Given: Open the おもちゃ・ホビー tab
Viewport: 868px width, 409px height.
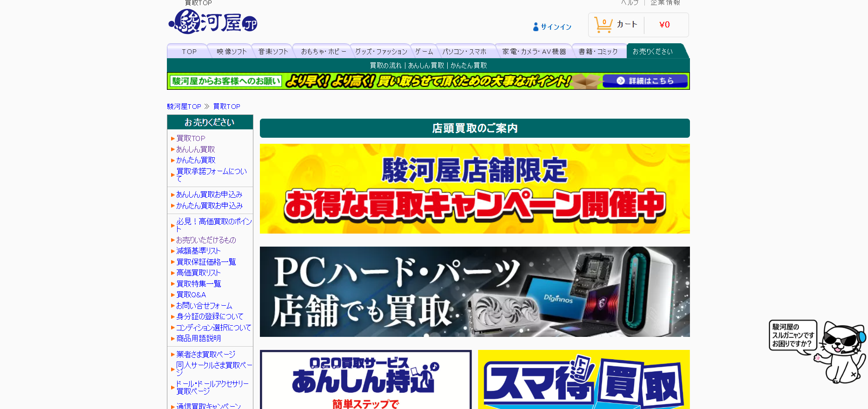Looking at the screenshot, I should pos(323,52).
